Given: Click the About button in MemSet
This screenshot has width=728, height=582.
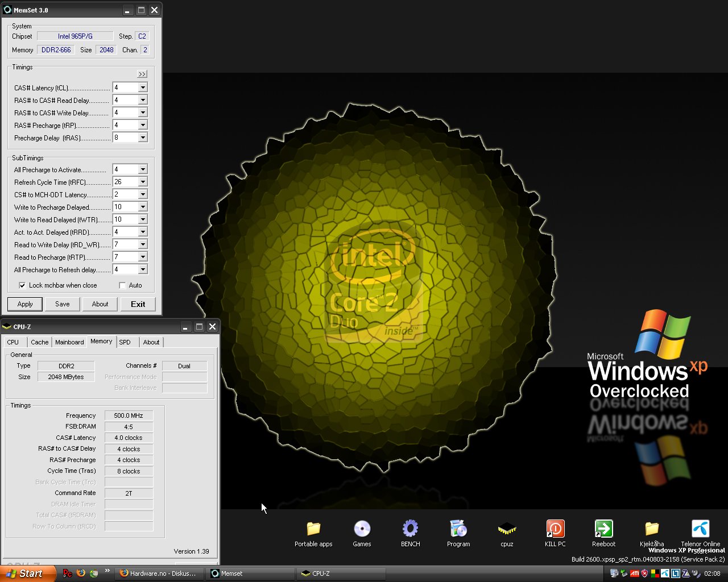Looking at the screenshot, I should 100,304.
